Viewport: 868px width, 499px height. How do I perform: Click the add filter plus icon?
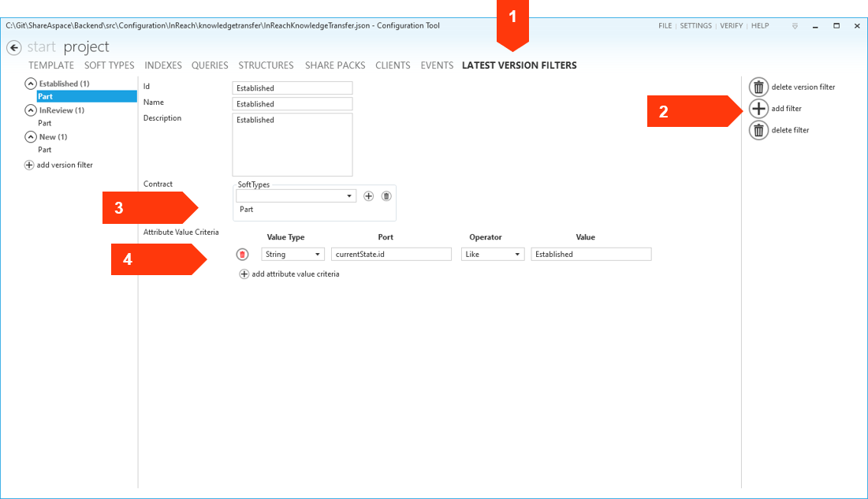point(758,108)
